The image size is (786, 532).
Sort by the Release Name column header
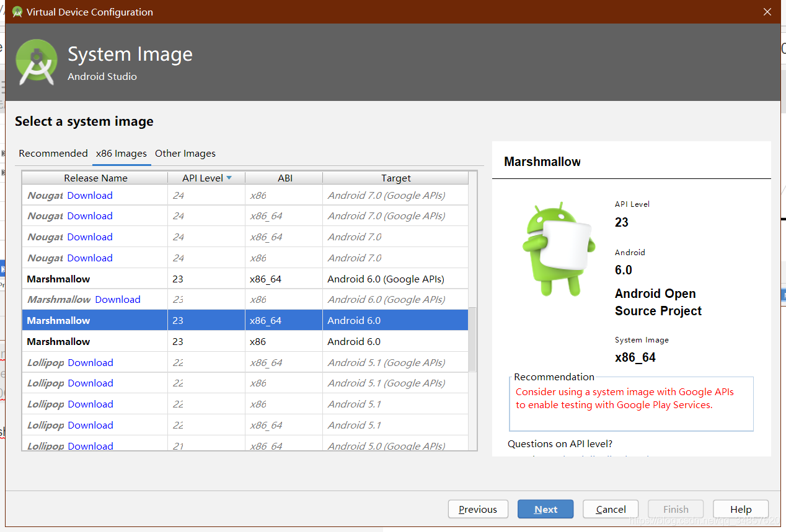click(x=95, y=178)
